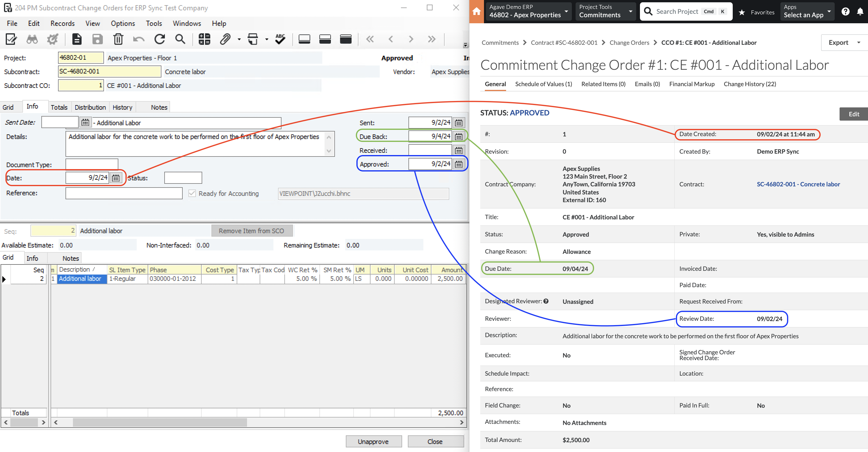
Task: Enable the Sent Date calendar picker
Action: pos(85,122)
